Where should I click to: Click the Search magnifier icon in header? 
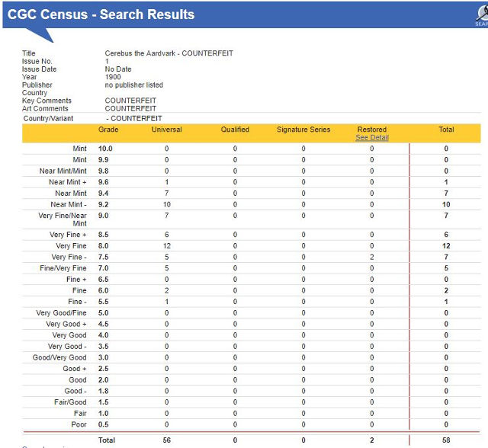(x=482, y=15)
